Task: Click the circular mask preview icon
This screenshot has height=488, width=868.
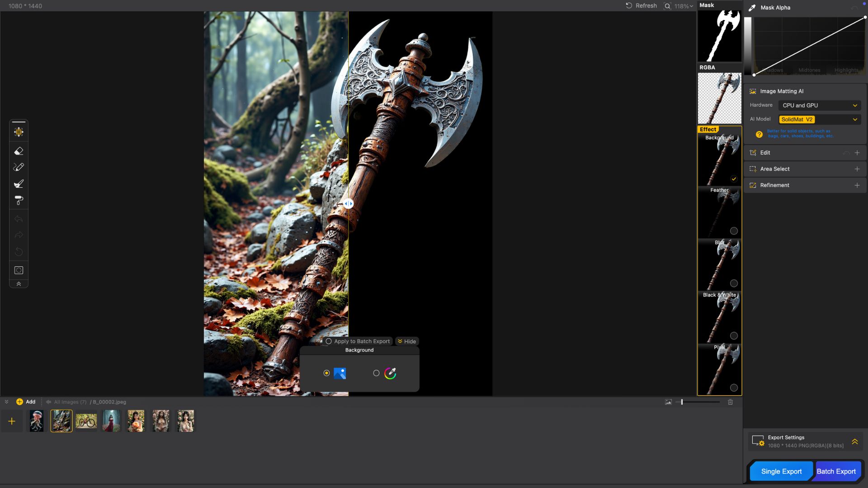Action: pos(19,270)
